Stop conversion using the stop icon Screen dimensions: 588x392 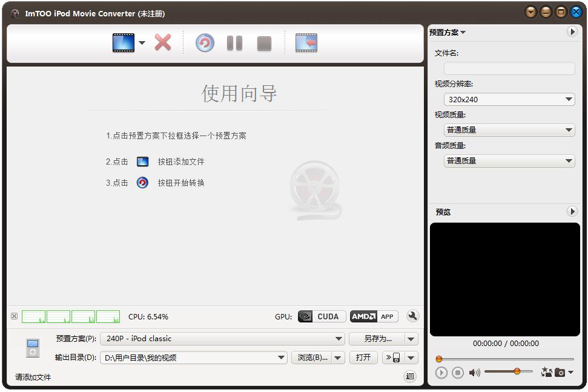click(264, 42)
